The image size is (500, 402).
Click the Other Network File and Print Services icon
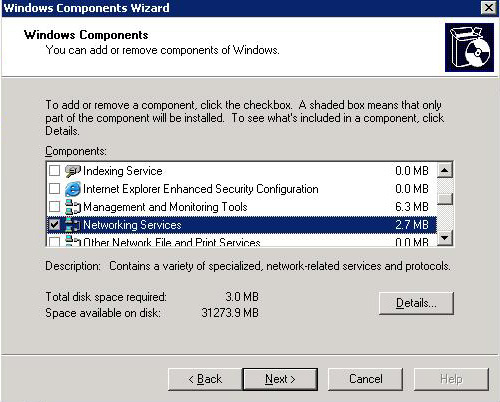coord(73,241)
